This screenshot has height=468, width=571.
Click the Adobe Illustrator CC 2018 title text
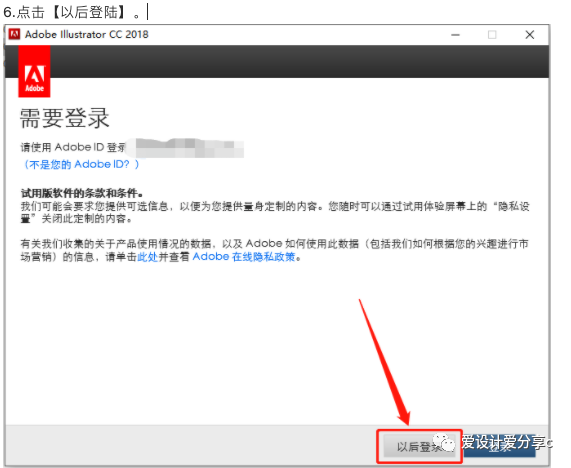click(87, 35)
